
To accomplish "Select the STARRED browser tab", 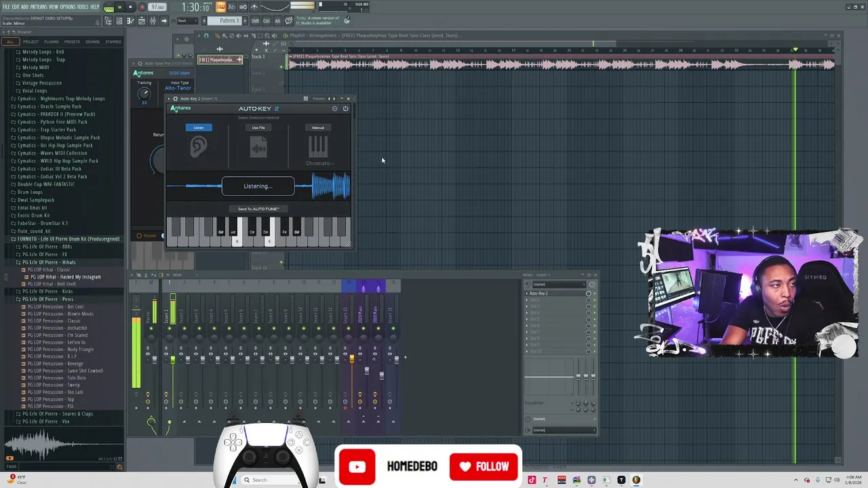I will (113, 41).
